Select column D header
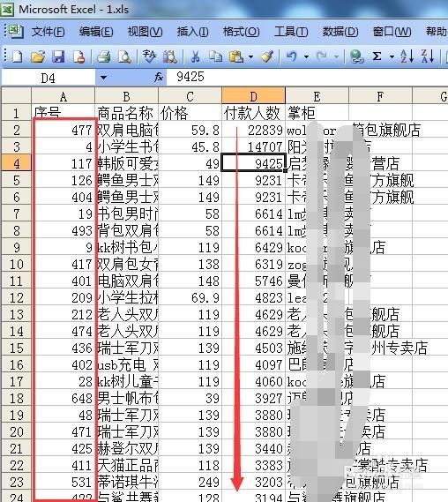Image resolution: width=448 pixels, height=502 pixels. pyautogui.click(x=253, y=96)
